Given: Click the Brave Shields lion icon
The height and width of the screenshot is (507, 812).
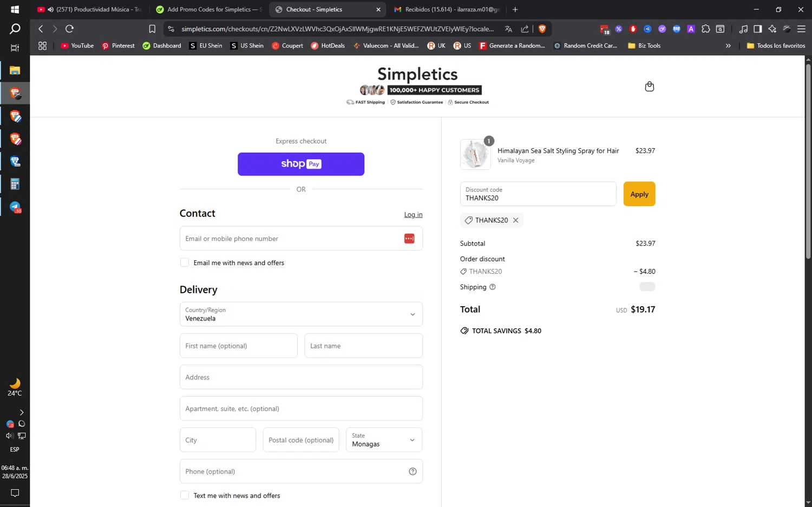Looking at the screenshot, I should pos(542,29).
